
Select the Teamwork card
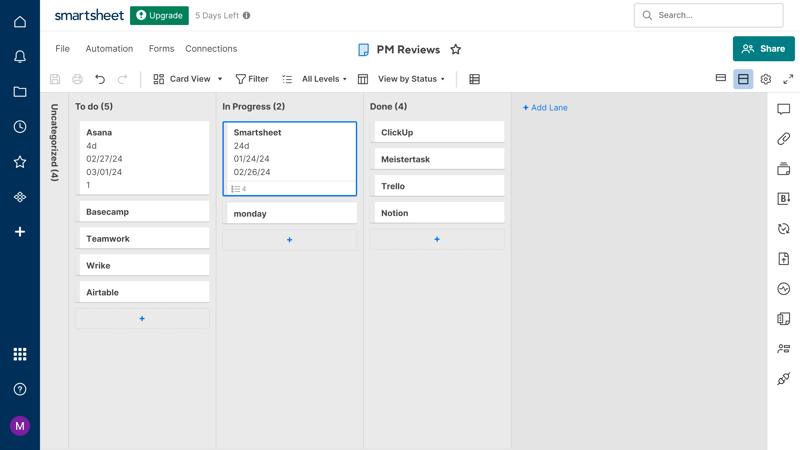(142, 238)
